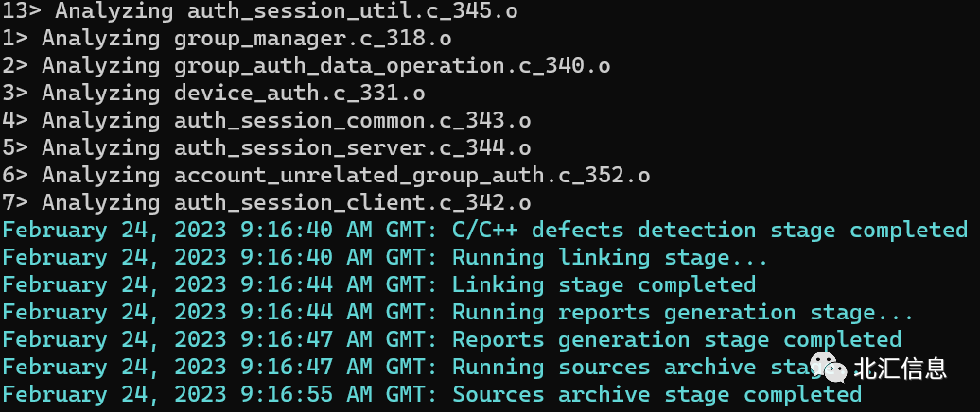Select the "Reports generation stage completed" message
This screenshot has height=412, width=980.
tap(676, 340)
